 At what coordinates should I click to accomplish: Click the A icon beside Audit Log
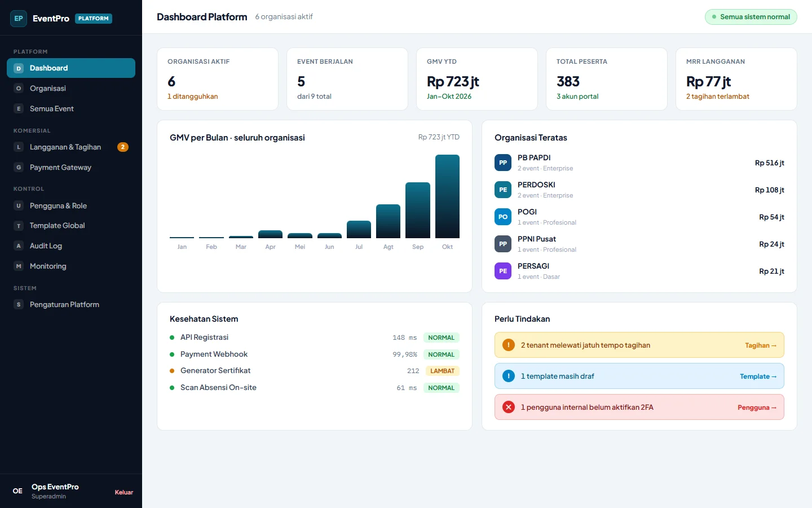19,246
